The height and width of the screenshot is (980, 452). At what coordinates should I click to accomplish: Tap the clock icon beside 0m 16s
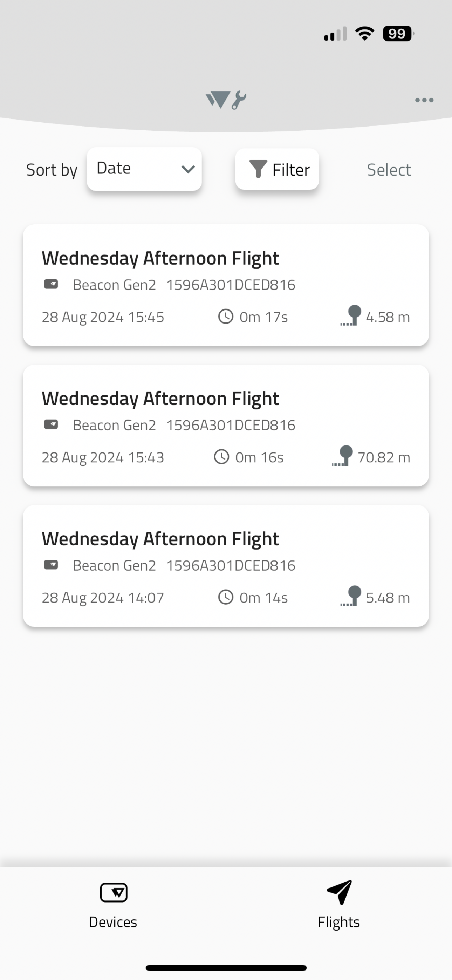tap(221, 457)
